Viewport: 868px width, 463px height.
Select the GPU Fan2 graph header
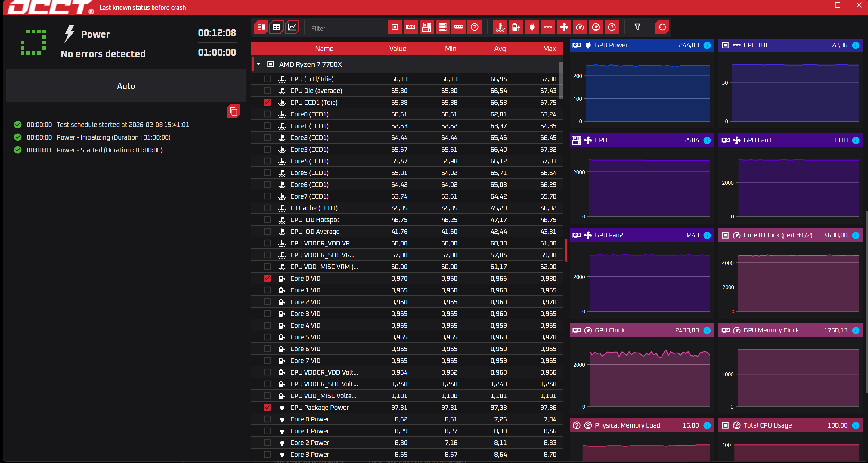642,235
